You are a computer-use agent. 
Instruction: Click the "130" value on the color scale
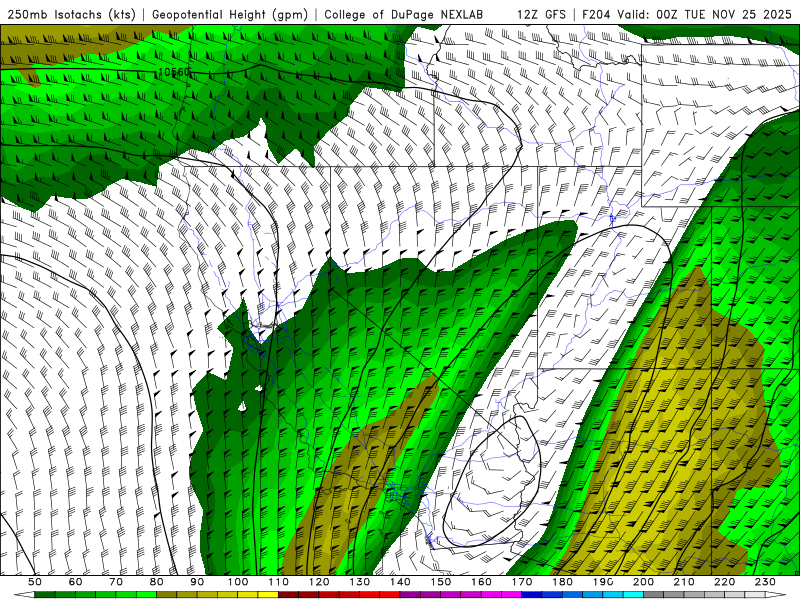pyautogui.click(x=360, y=582)
